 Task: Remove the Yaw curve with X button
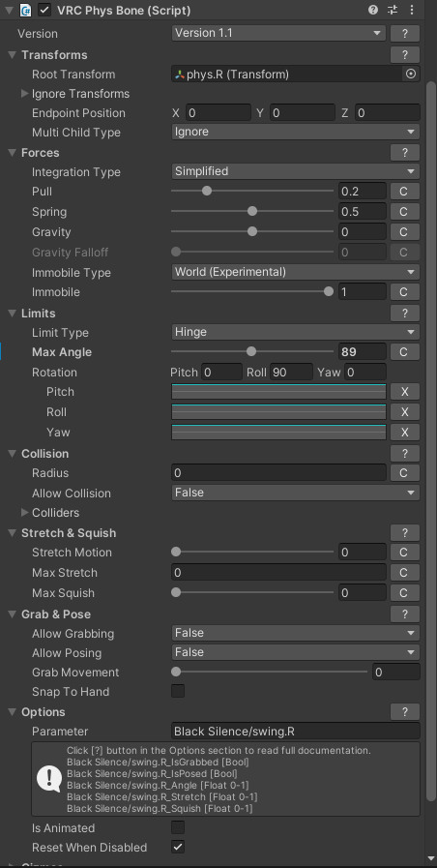tap(405, 433)
